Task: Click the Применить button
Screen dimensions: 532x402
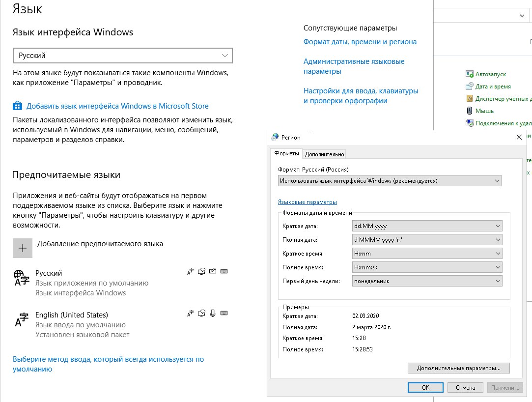Action: [505, 387]
